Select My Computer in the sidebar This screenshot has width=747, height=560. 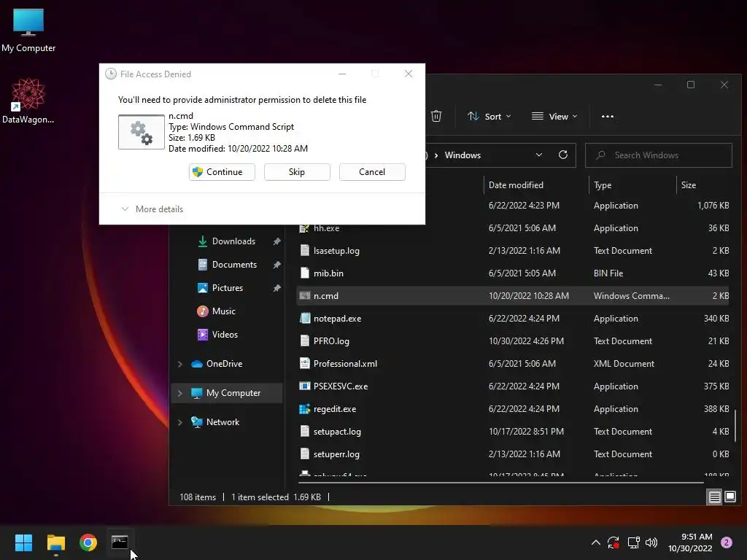point(233,393)
